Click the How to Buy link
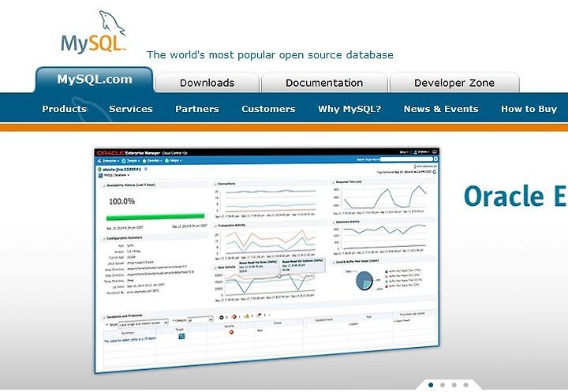The width and height of the screenshot is (568, 392). point(529,109)
